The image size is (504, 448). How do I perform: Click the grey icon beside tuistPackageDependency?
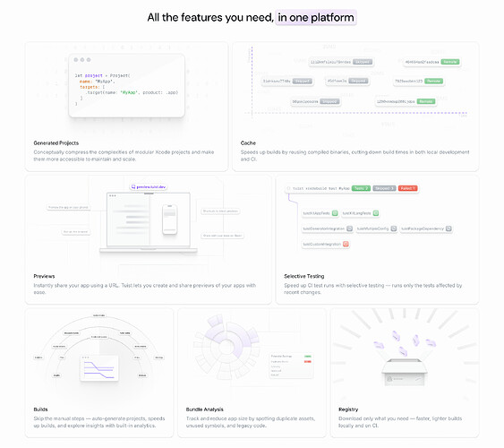(x=448, y=228)
